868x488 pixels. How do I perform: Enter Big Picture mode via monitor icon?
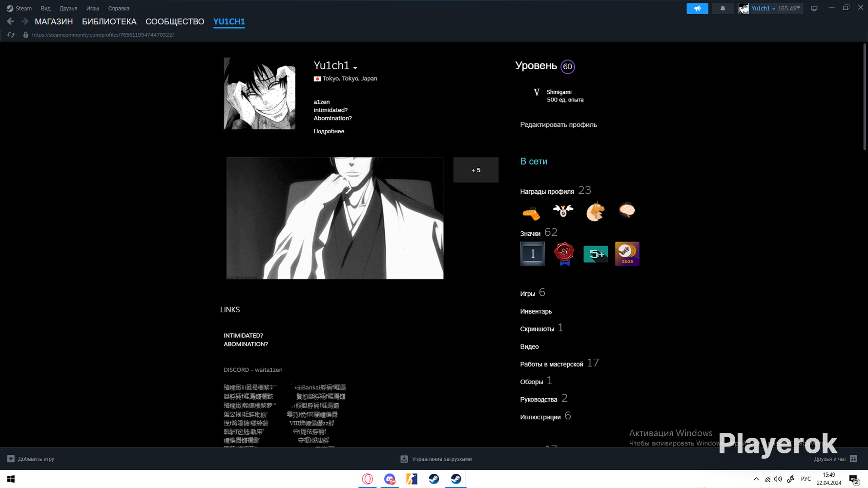pyautogui.click(x=814, y=8)
